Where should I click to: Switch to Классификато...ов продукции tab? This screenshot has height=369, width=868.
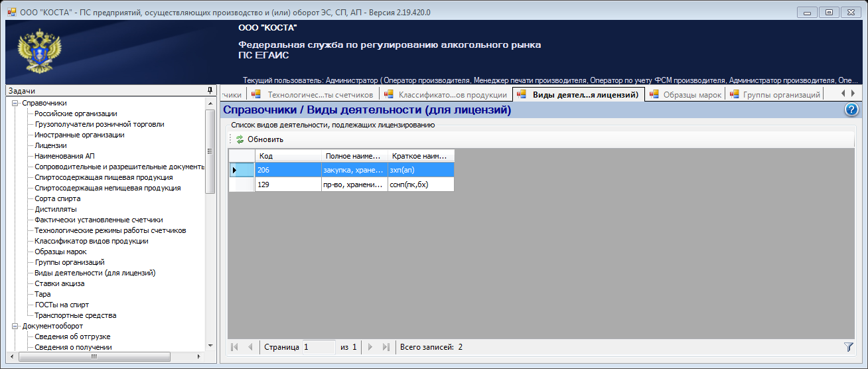click(x=446, y=94)
